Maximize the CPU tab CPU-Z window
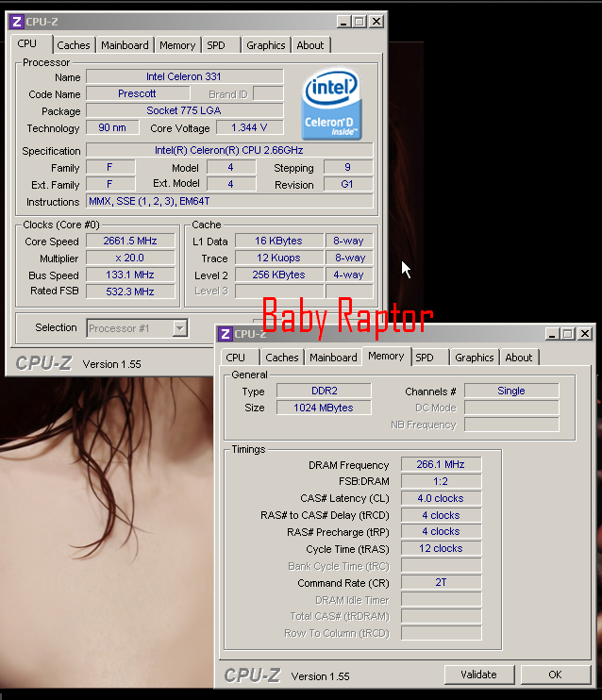 [x=359, y=22]
